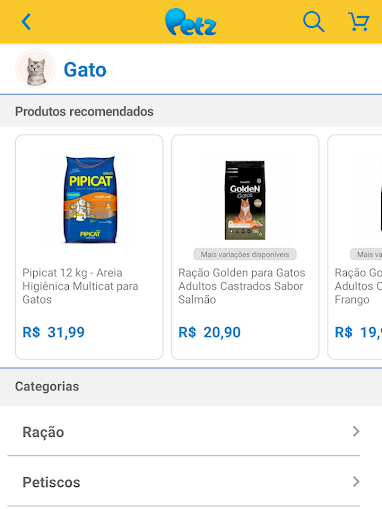Open partially visible Frango product card
This screenshot has height=509, width=382.
click(355, 247)
